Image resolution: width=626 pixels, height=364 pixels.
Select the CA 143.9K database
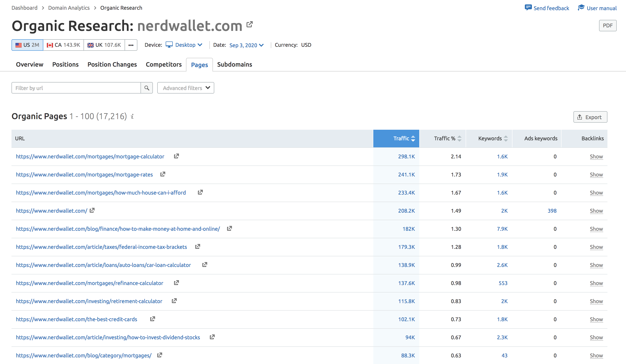(63, 45)
